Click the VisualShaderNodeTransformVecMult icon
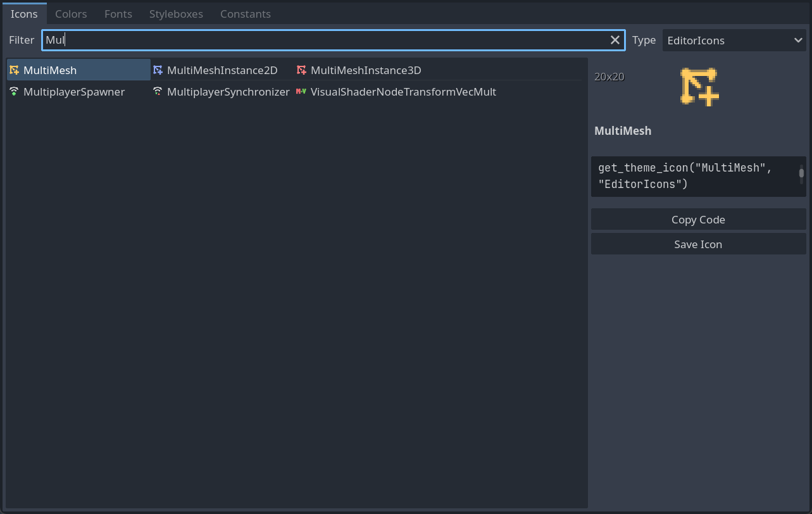Viewport: 812px width, 514px height. coord(301,92)
